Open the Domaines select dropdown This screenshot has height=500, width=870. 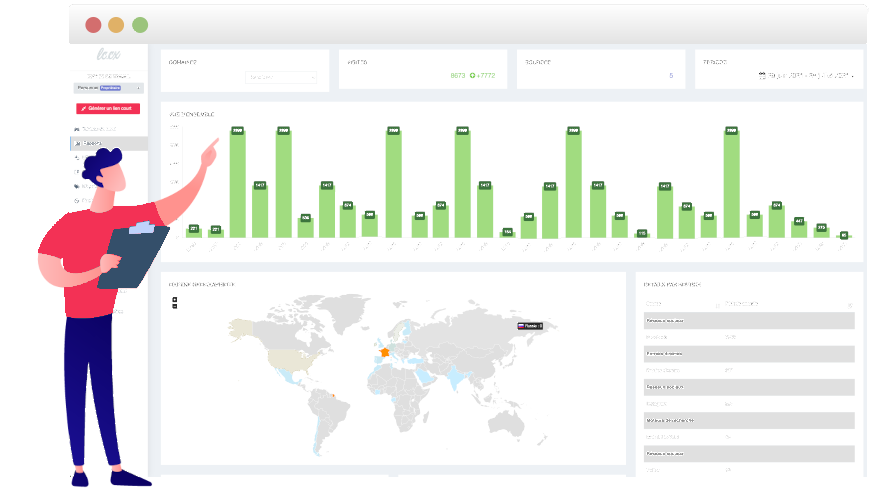tap(281, 77)
